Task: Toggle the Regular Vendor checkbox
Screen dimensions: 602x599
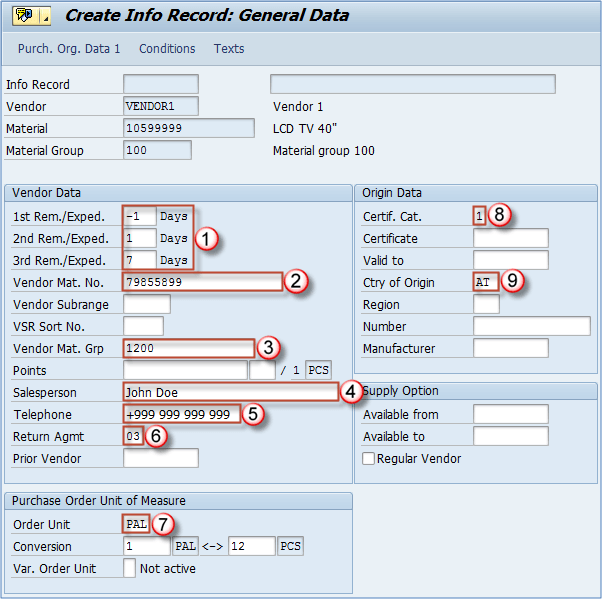Action: pos(369,459)
